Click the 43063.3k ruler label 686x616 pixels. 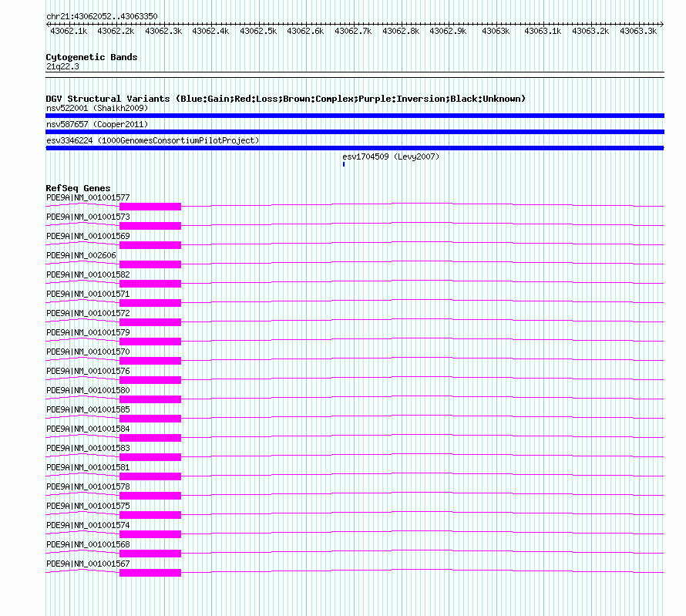pyautogui.click(x=638, y=31)
